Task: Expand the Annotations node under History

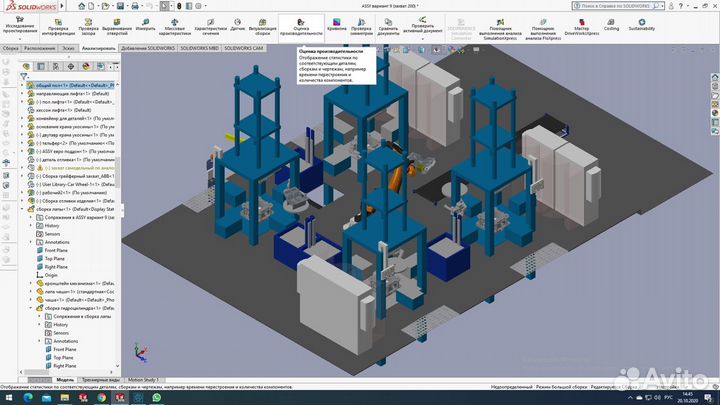Action: (x=31, y=242)
